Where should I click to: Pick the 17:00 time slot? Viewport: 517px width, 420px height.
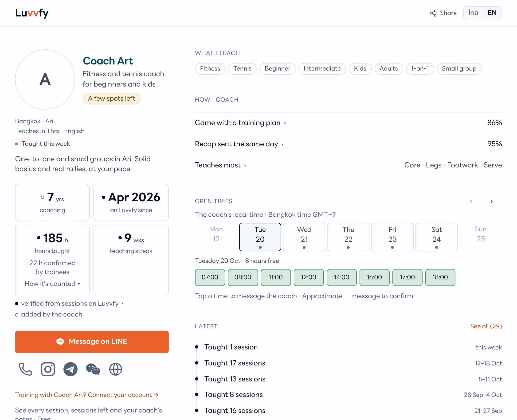407,277
